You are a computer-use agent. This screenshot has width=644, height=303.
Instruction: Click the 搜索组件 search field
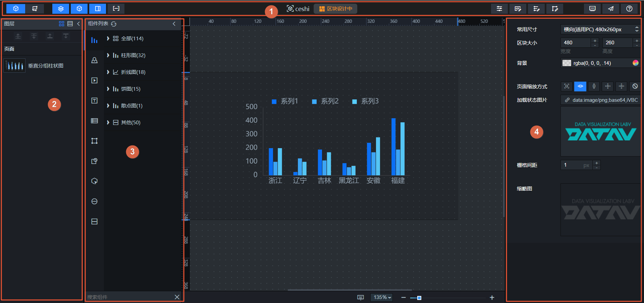pos(129,297)
